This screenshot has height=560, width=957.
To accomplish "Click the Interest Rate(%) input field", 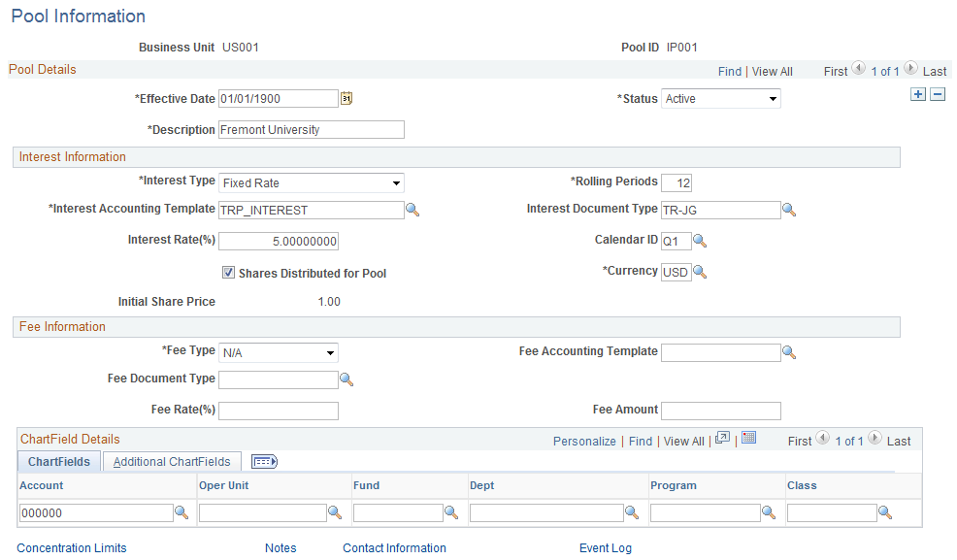I will (x=279, y=242).
